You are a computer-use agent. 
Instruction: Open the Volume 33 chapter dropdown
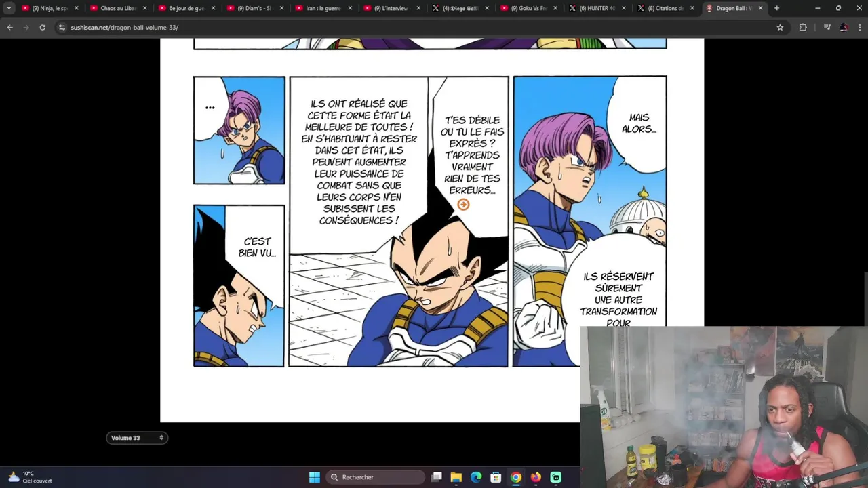136,438
